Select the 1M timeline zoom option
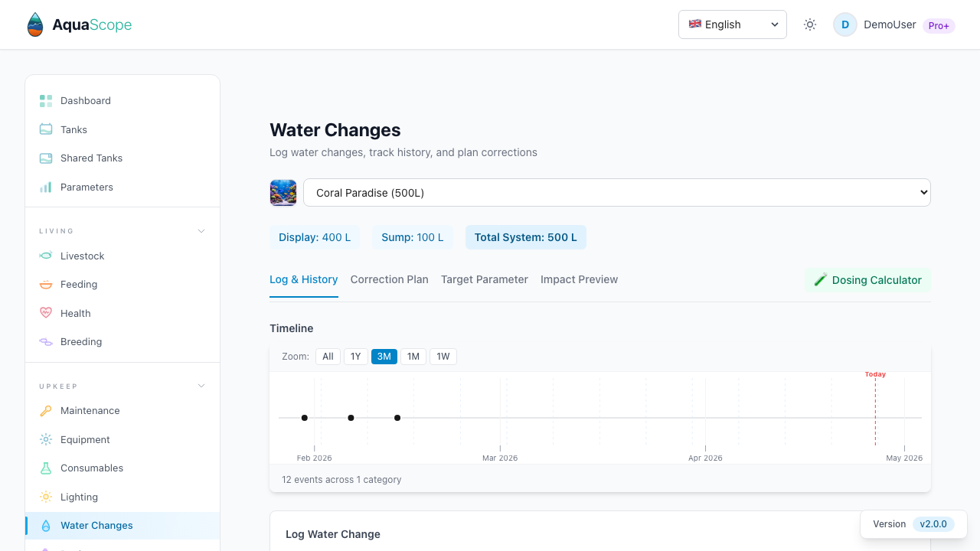Viewport: 980px width, 551px height. 413,356
